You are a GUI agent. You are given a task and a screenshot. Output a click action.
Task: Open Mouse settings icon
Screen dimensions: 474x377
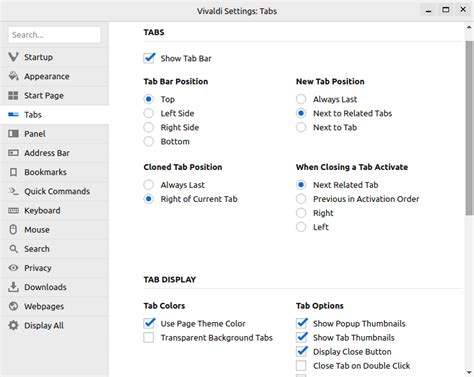(x=13, y=230)
